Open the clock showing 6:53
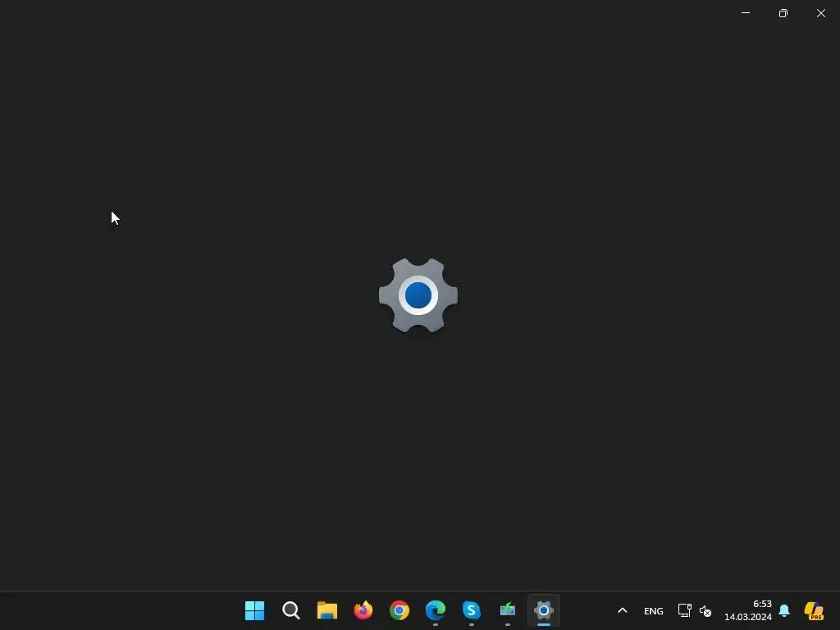Image resolution: width=840 pixels, height=630 pixels. point(748,610)
